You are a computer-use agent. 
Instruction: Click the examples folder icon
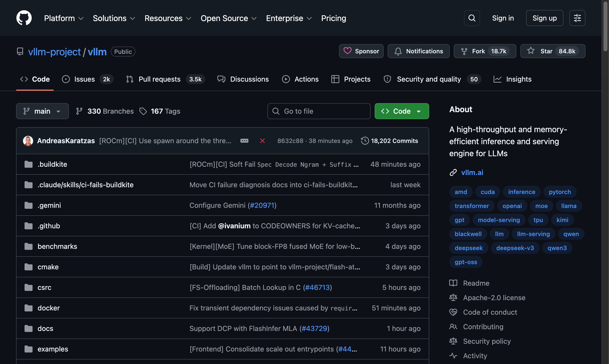coord(29,349)
